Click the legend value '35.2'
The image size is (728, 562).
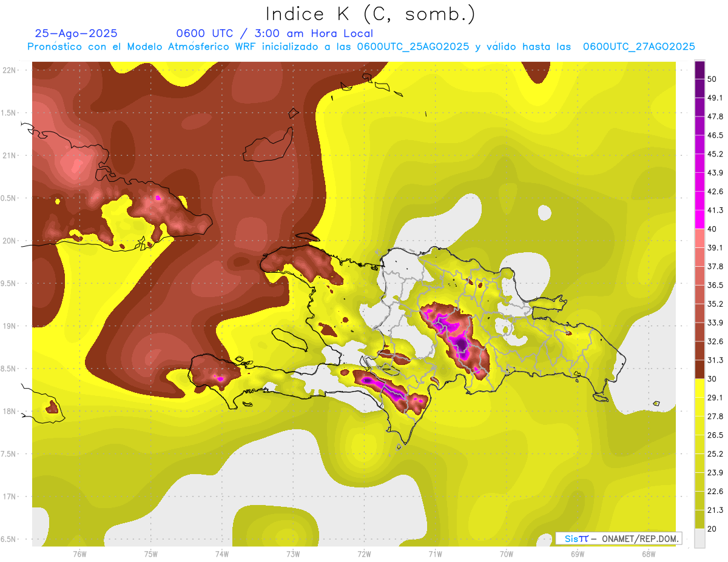pos(715,304)
